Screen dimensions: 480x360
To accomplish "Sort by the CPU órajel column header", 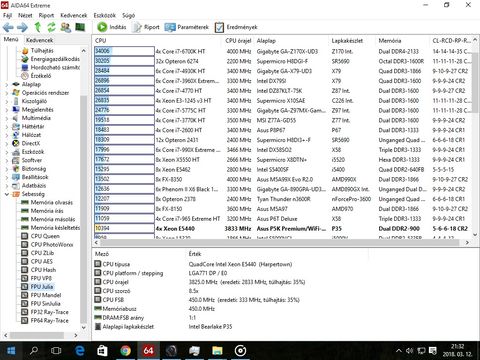I will click(238, 41).
